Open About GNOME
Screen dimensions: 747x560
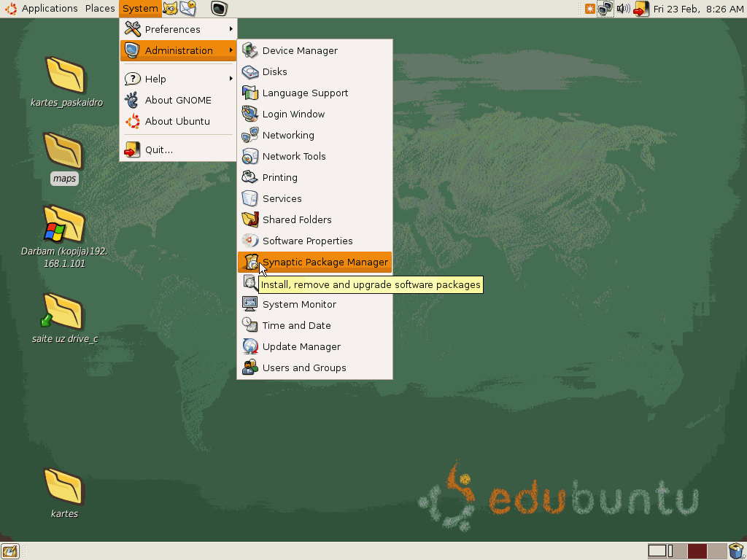tap(178, 100)
